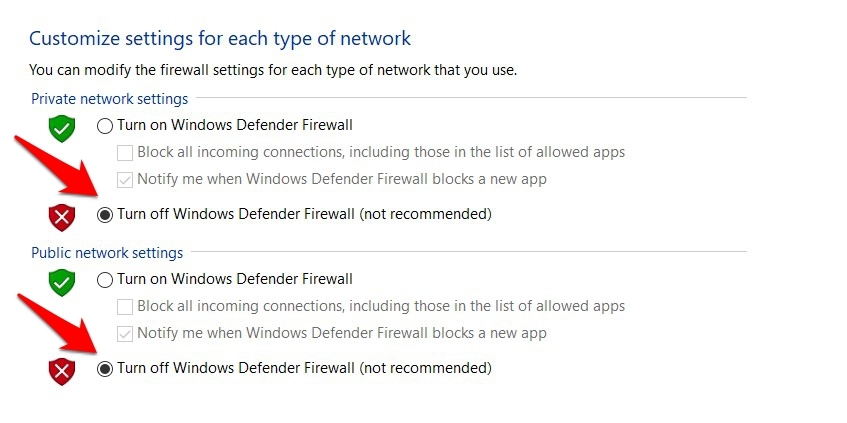Click the 'You can modify the firewall settings' description text
Screen dimensions: 847x423
pyautogui.click(x=273, y=71)
